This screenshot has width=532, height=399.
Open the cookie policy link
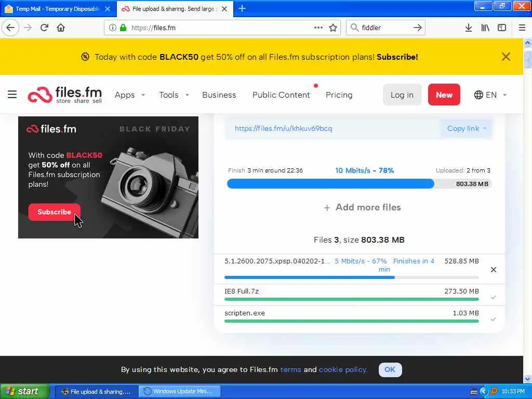tap(343, 369)
